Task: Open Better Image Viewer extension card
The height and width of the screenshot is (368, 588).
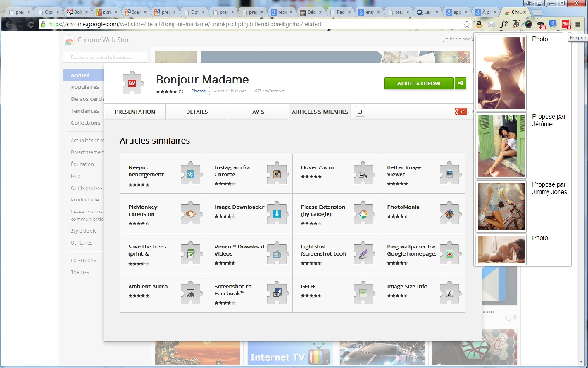Action: tap(422, 173)
